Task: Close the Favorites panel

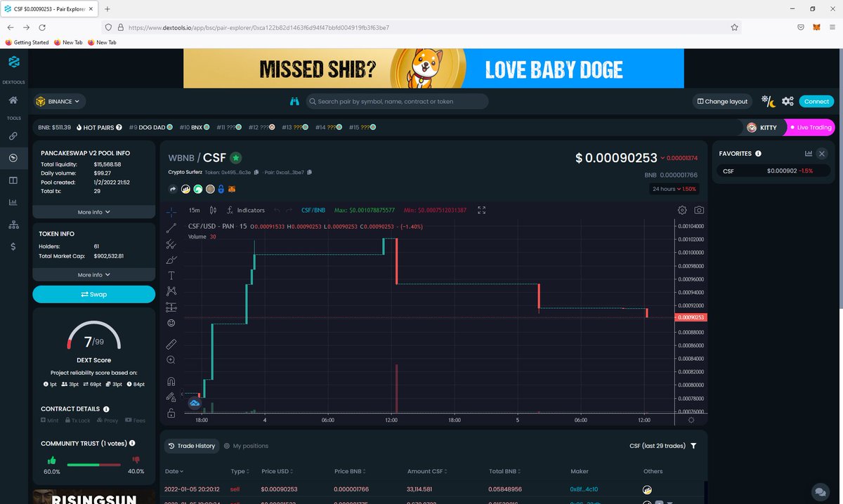Action: (822, 153)
